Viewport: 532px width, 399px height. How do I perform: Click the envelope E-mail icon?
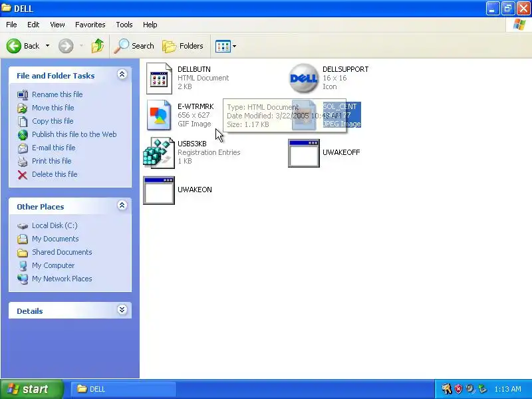tap(23, 148)
